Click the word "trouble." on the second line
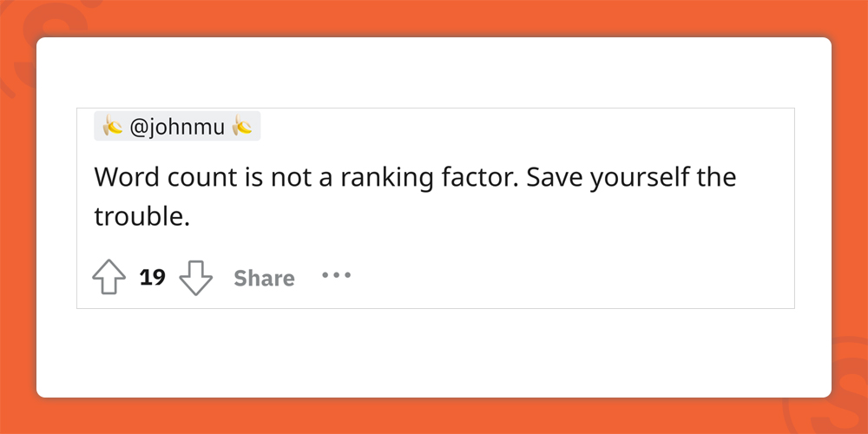The image size is (868, 434). tap(141, 215)
